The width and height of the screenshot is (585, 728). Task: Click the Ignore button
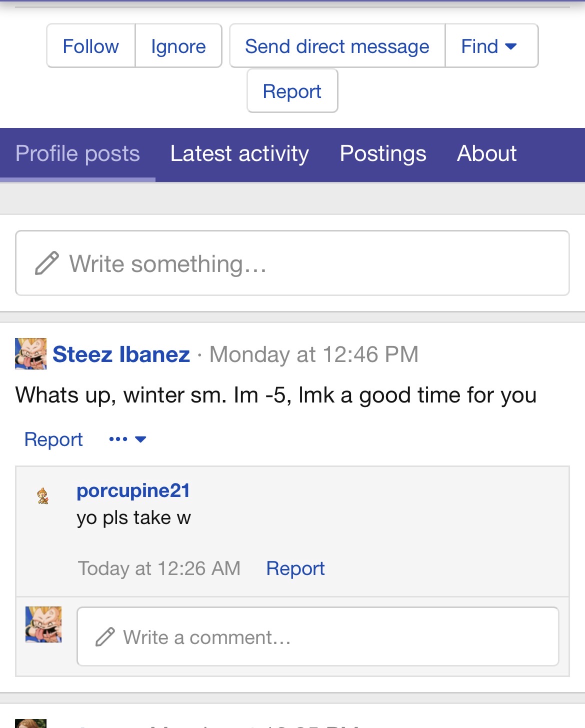click(178, 46)
